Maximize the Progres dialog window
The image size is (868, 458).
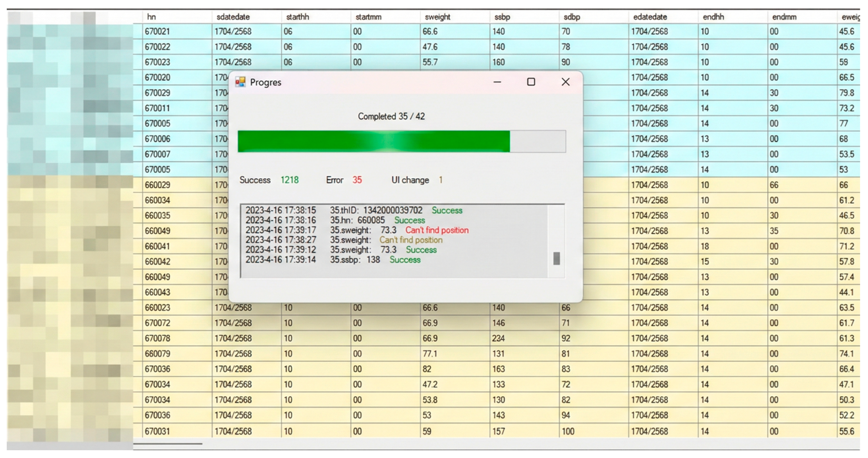531,82
